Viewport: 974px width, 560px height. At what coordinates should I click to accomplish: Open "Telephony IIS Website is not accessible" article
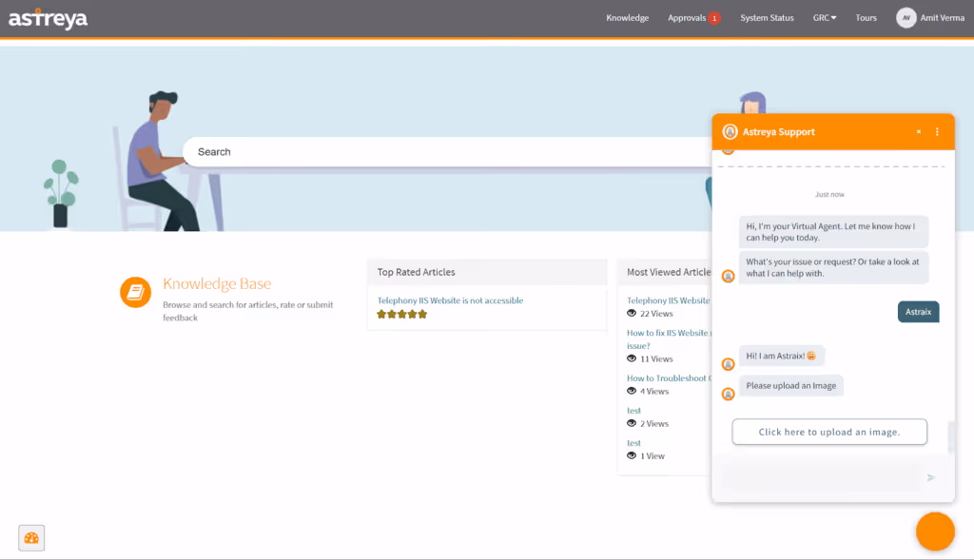449,299
